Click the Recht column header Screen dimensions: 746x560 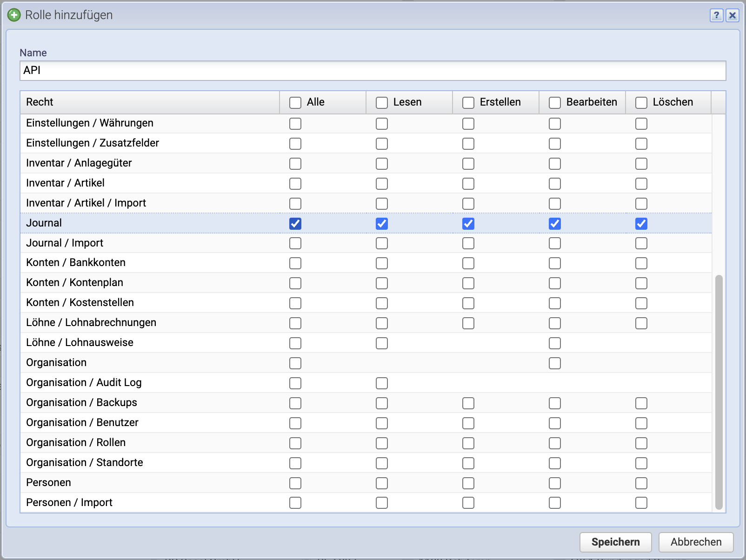pyautogui.click(x=149, y=102)
